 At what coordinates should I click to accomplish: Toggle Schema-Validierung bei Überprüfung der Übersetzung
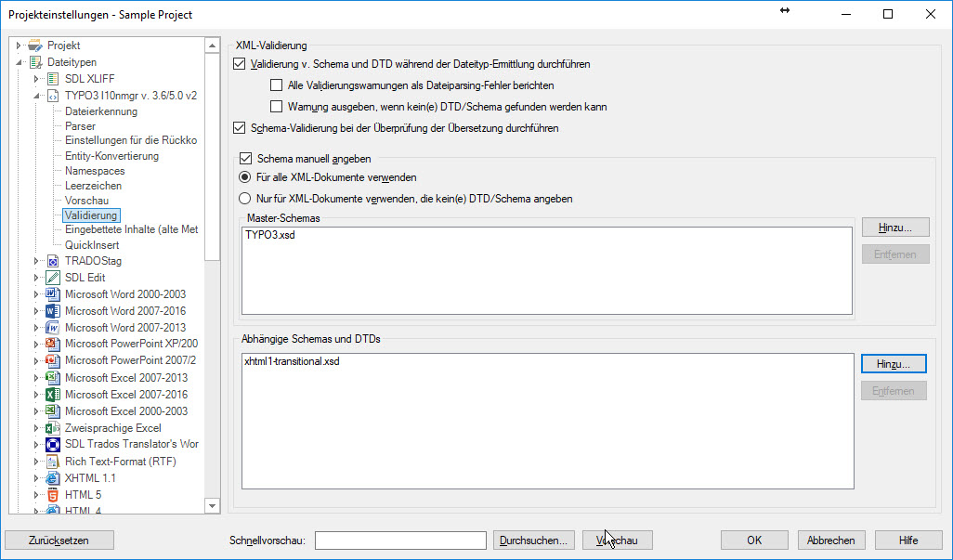pyautogui.click(x=240, y=127)
